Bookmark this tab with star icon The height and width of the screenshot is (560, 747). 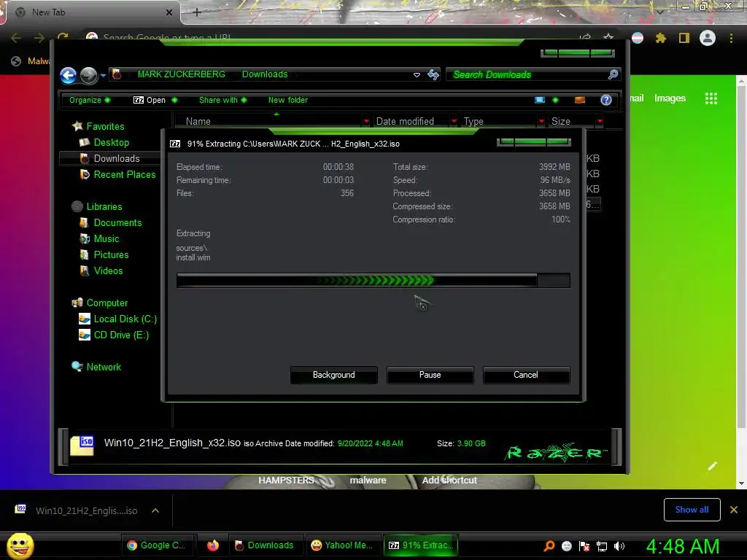point(608,37)
